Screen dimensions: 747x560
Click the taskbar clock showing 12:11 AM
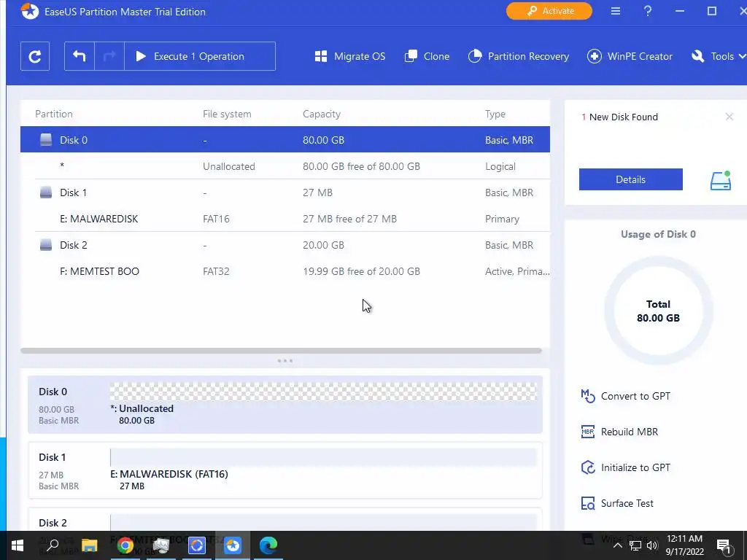pyautogui.click(x=684, y=545)
